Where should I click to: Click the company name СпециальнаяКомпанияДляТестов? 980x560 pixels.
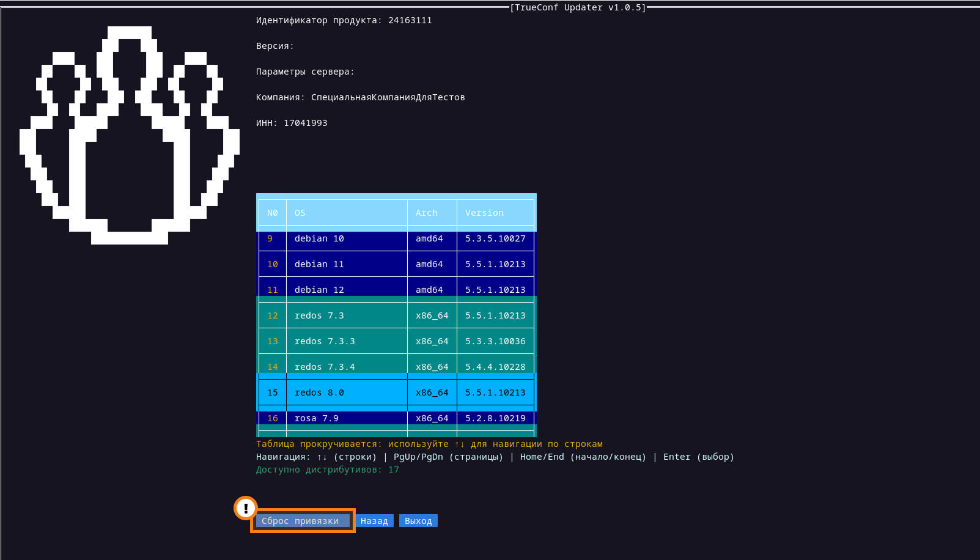coord(388,97)
